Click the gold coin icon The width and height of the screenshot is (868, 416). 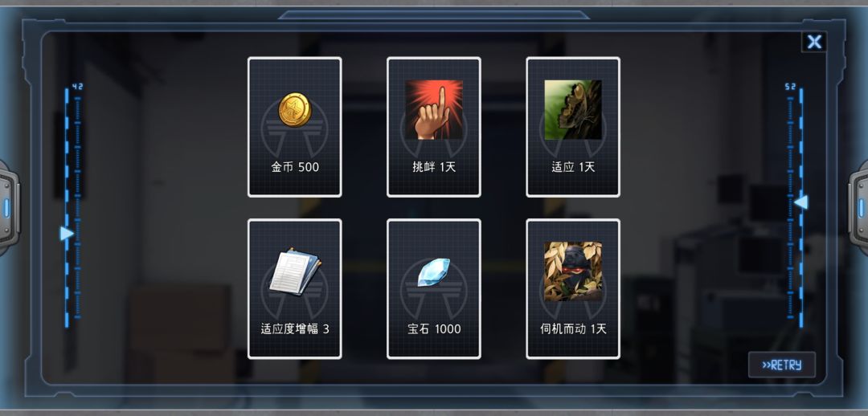pos(294,109)
